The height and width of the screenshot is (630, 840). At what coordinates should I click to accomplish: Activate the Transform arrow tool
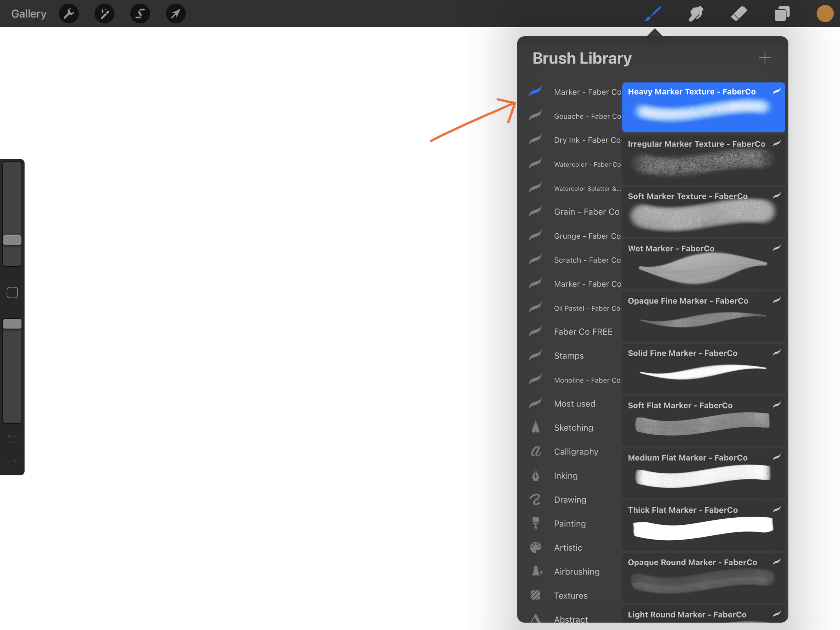point(176,14)
